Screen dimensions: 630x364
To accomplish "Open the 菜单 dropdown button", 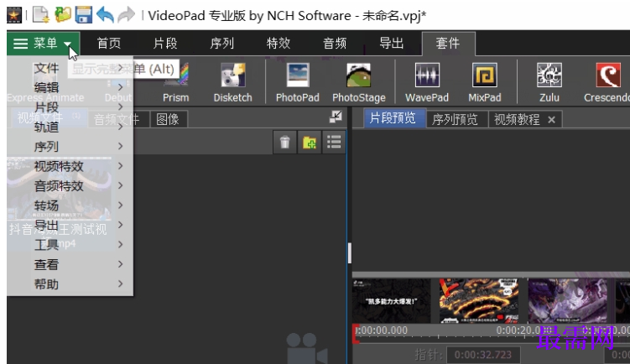I will [43, 44].
